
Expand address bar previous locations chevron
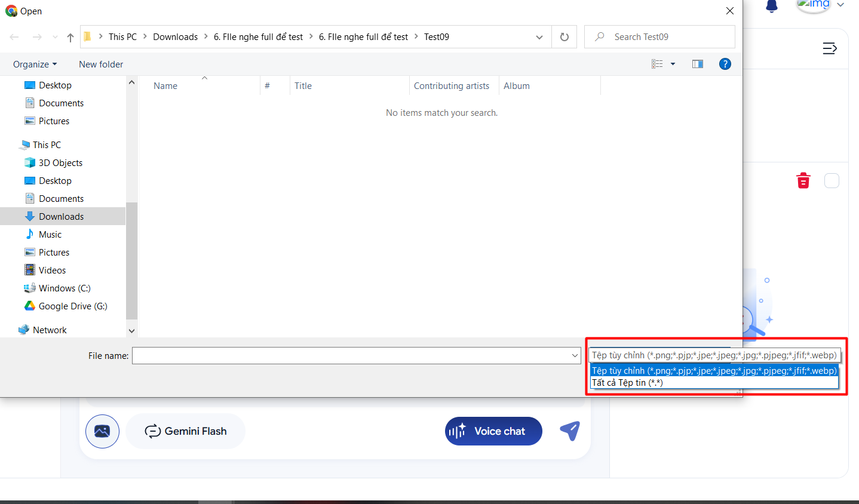[539, 37]
